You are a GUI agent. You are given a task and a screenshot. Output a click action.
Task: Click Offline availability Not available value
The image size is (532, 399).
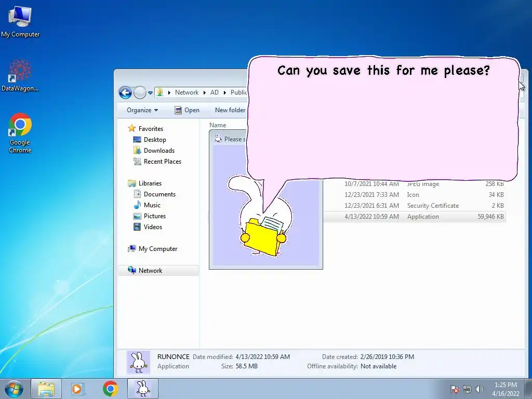378,366
